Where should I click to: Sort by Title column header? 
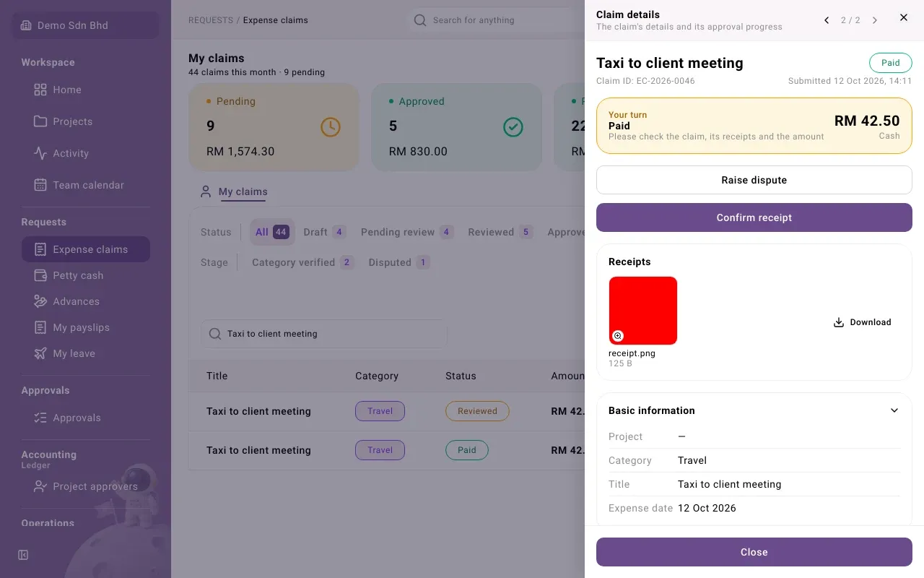coord(217,376)
